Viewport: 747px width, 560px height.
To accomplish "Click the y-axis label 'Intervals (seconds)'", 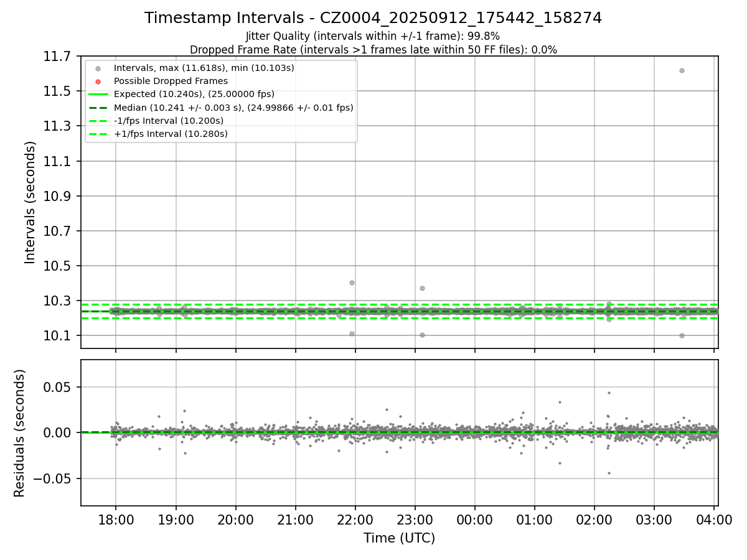I will click(31, 202).
